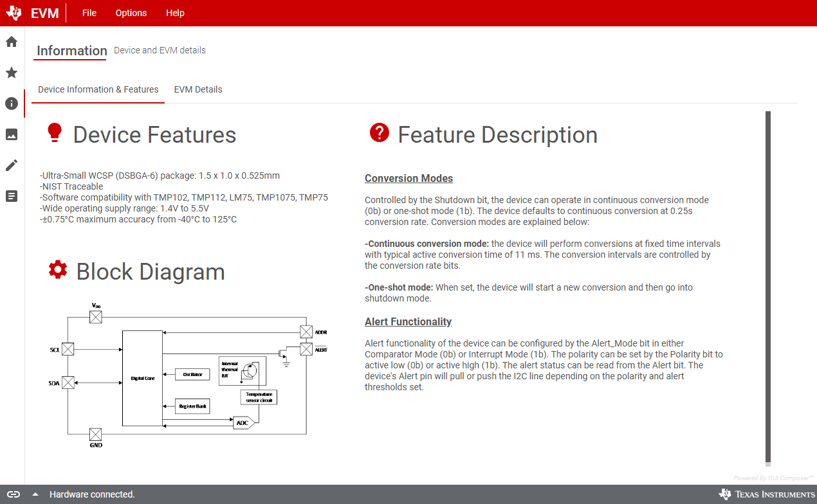Click the Texas Instruments logo in the footer

coord(767,494)
